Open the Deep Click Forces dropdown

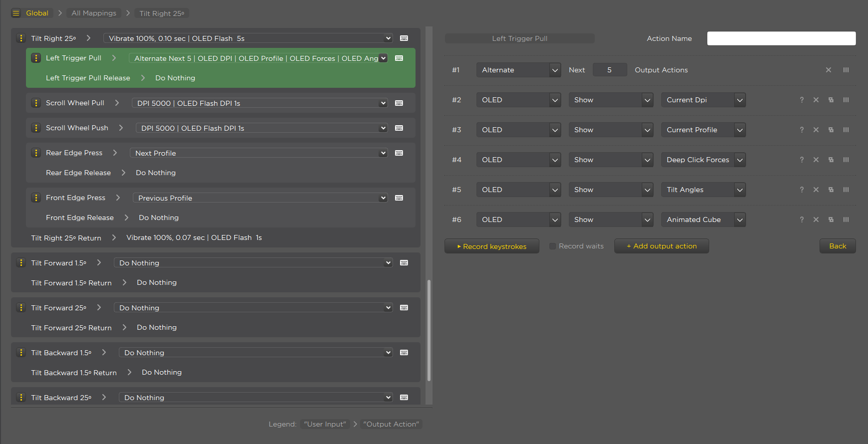click(703, 160)
